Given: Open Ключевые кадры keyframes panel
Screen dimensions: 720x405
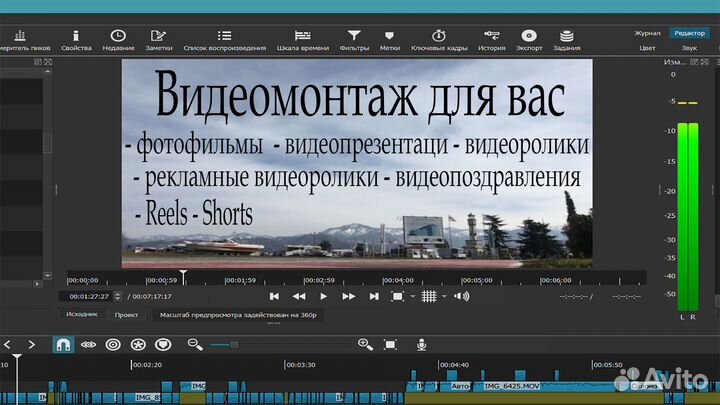Looking at the screenshot, I should [439, 40].
